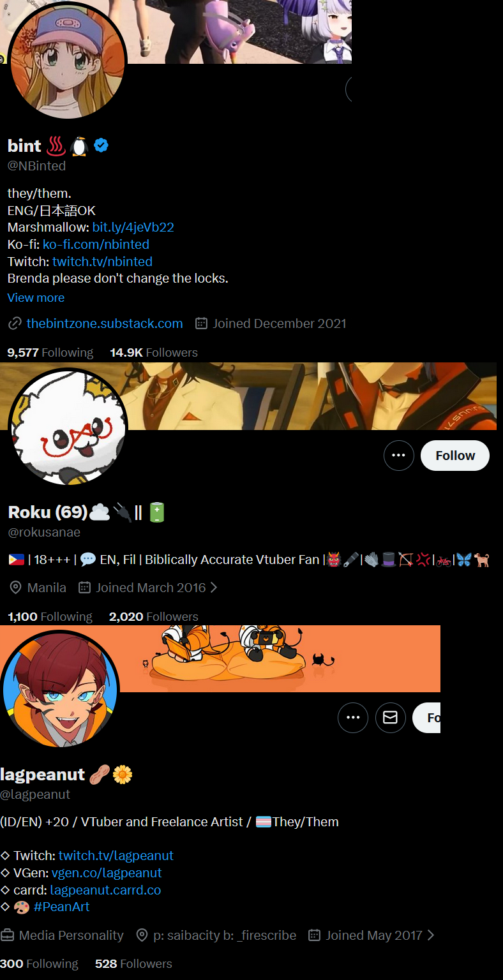View lagpeanut's red-haired avatar picture
This screenshot has height=980, width=503.
tap(59, 690)
